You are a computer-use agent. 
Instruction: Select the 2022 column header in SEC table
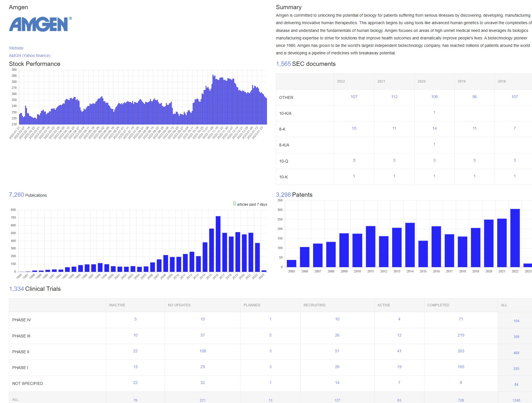click(341, 81)
